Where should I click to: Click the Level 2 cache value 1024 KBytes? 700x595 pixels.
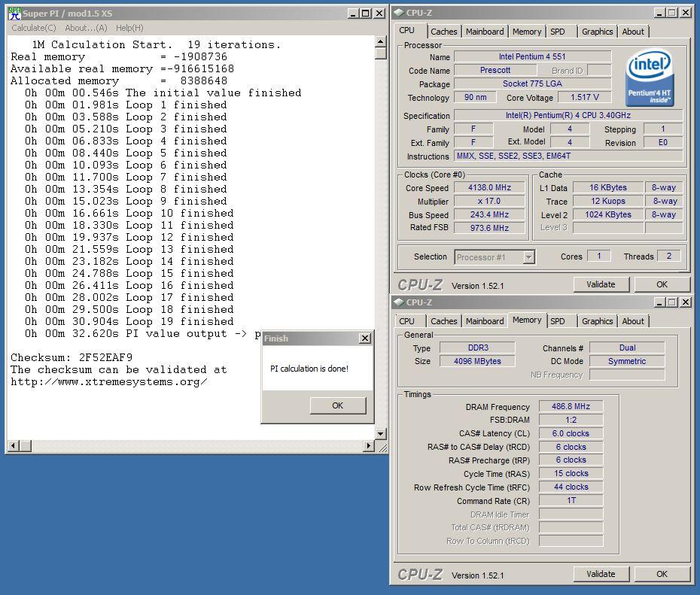click(608, 214)
